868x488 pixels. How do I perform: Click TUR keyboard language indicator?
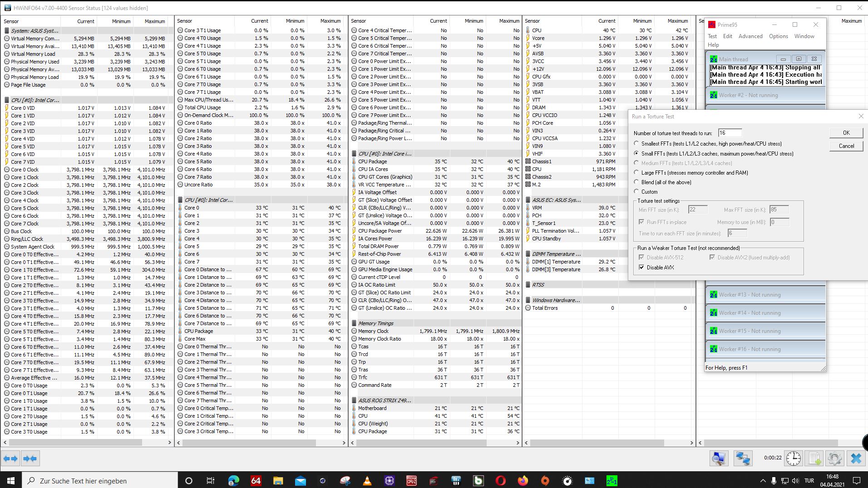click(x=809, y=481)
